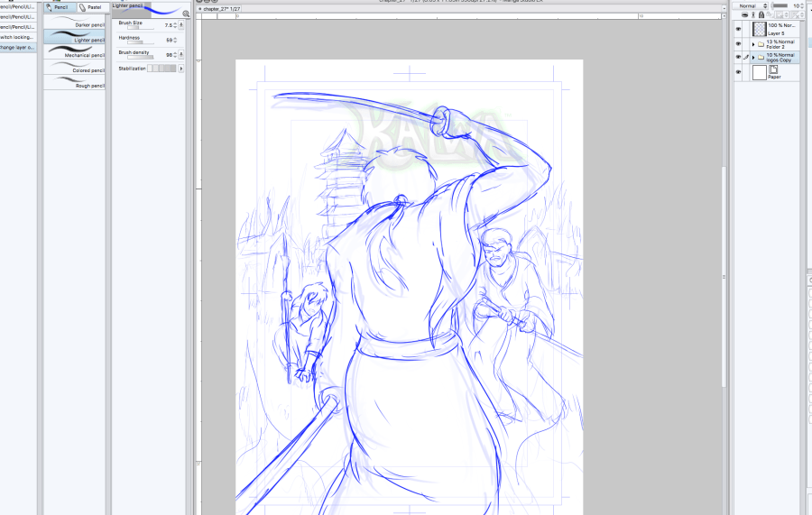Open the Stabilization options arrow

coord(181,69)
